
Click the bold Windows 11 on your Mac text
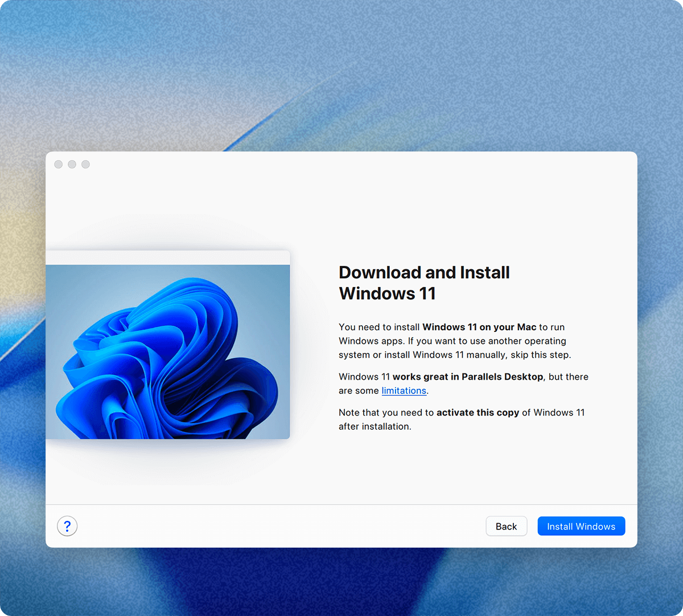(480, 327)
